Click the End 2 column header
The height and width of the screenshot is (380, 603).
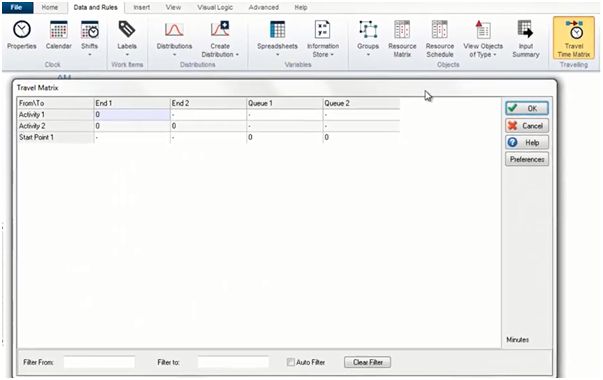tap(208, 103)
